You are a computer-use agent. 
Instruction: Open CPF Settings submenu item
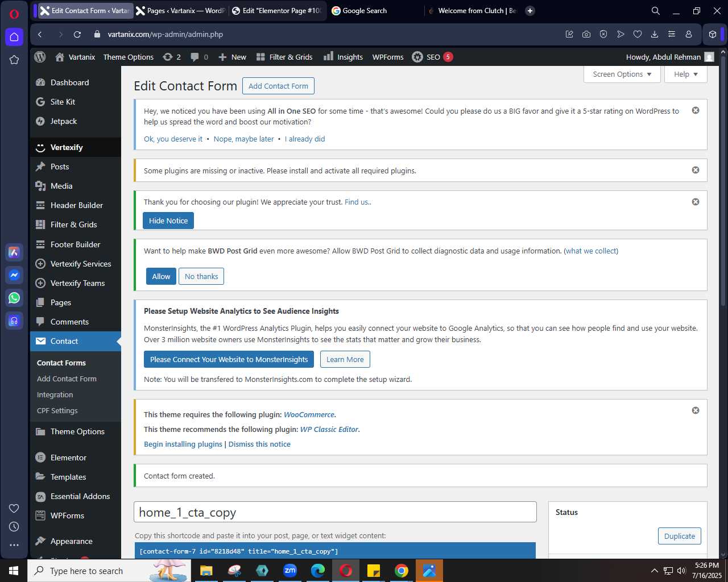point(57,410)
